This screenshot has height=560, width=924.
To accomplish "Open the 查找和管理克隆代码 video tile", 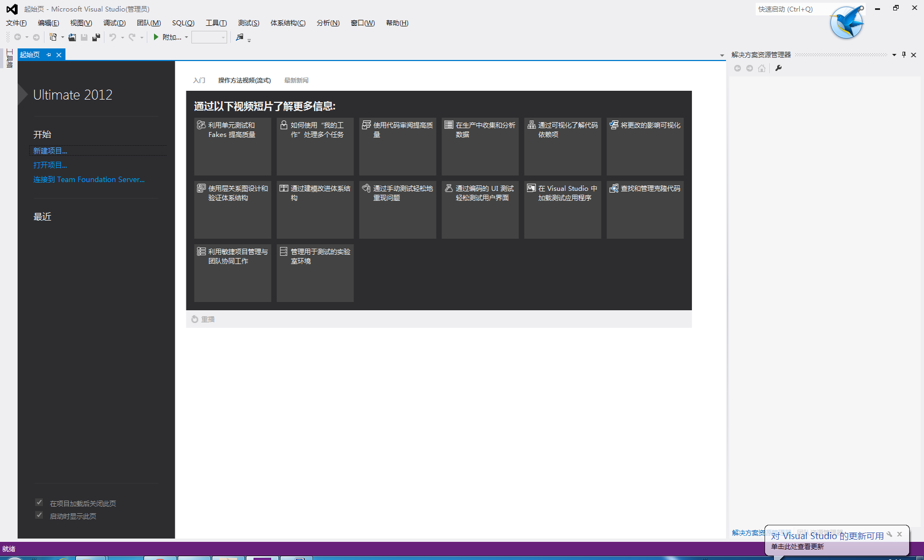I will click(645, 210).
